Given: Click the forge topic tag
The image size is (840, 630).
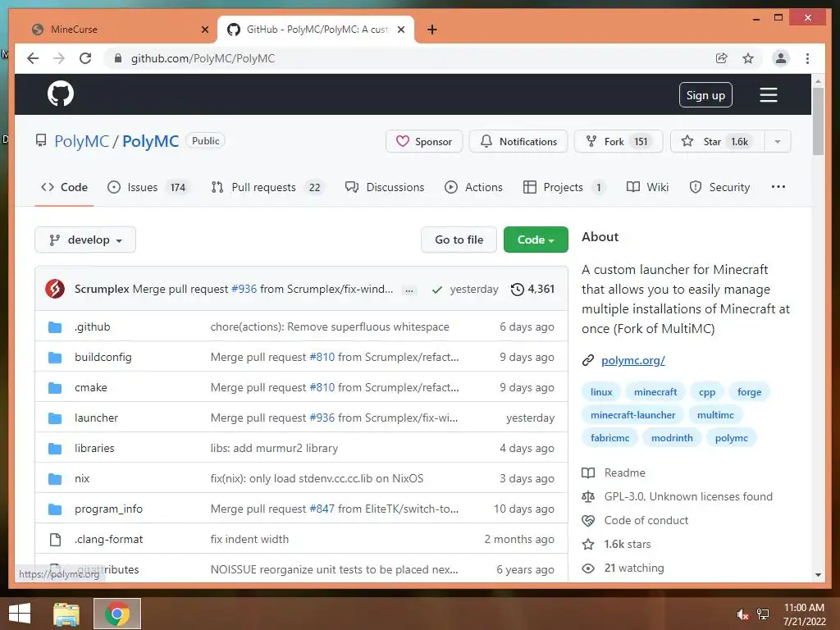Looking at the screenshot, I should [749, 392].
